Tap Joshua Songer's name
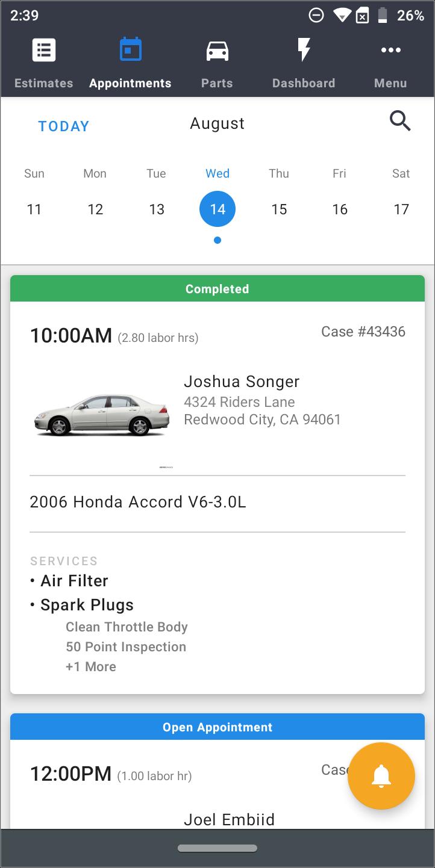The height and width of the screenshot is (868, 435). coord(241,381)
